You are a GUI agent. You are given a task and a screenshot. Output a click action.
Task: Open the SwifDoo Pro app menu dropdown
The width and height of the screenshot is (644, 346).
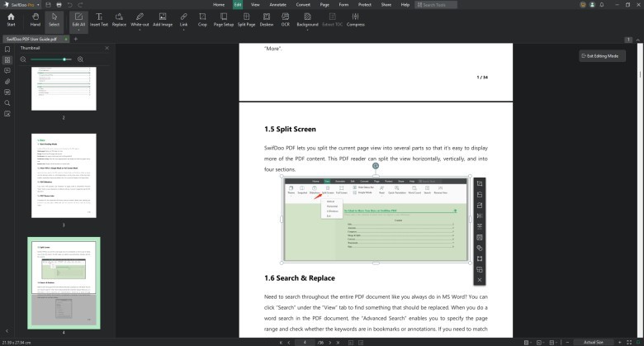[38, 5]
